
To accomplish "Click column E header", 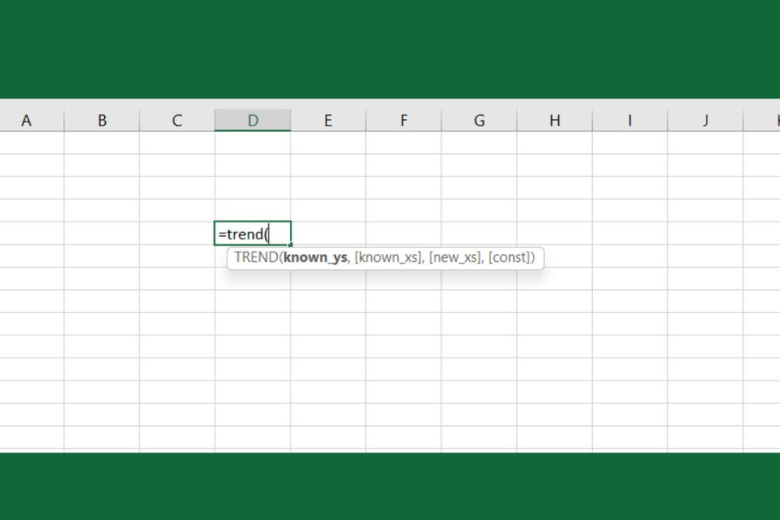I will coord(328,120).
